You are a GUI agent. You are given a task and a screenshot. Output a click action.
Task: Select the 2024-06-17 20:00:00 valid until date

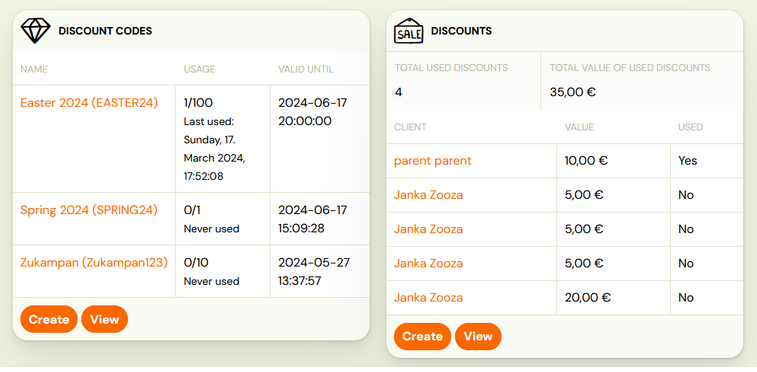tap(312, 112)
